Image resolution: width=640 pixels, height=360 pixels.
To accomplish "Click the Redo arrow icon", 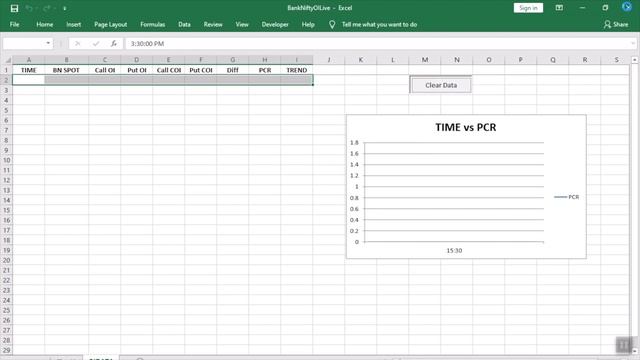I will click(x=47, y=8).
